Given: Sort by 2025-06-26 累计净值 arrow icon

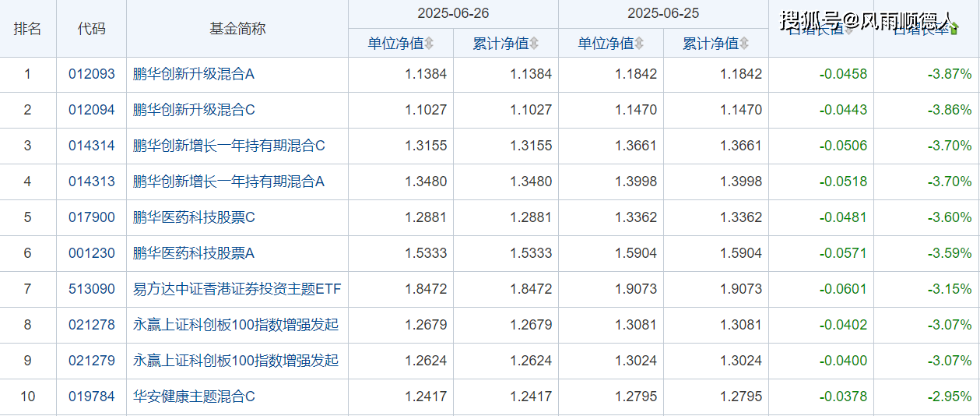Looking at the screenshot, I should click(534, 44).
